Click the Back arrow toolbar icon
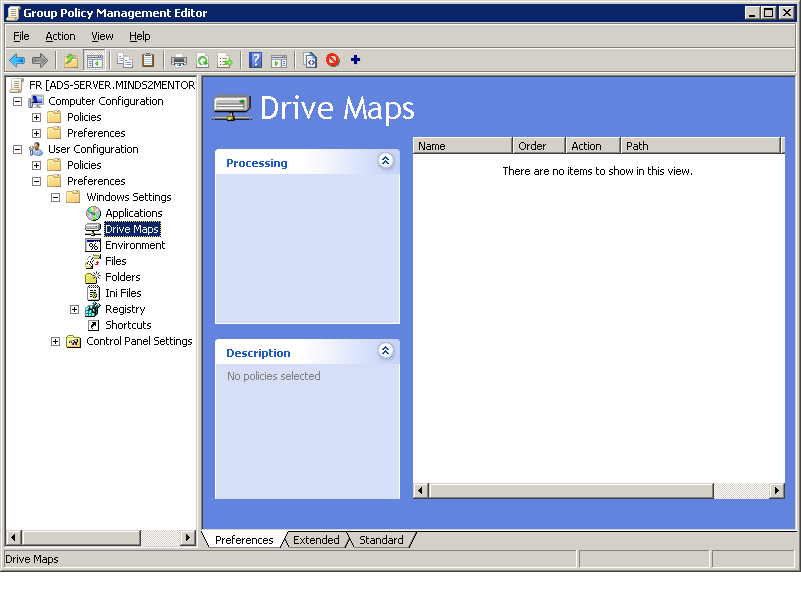The width and height of the screenshot is (801, 614). point(17,60)
